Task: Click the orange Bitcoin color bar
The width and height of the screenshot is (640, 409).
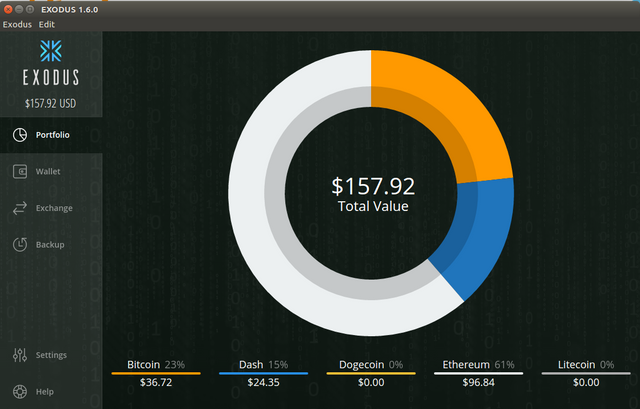Action: 156,373
